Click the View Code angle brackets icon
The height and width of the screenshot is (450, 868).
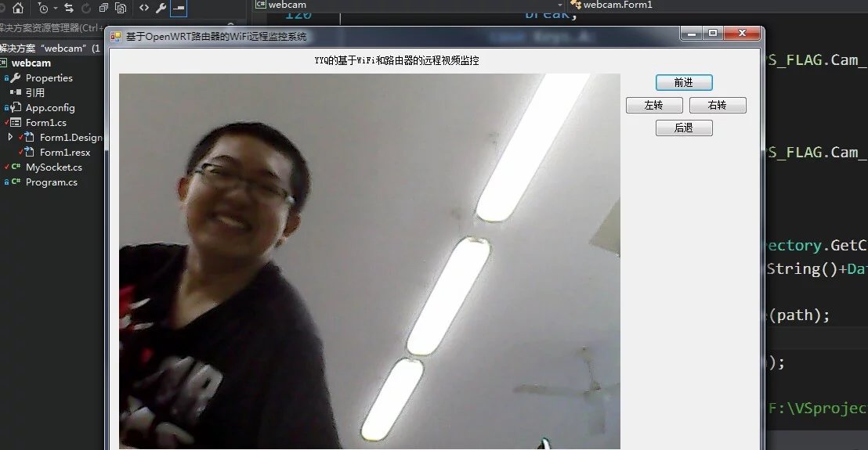click(144, 9)
